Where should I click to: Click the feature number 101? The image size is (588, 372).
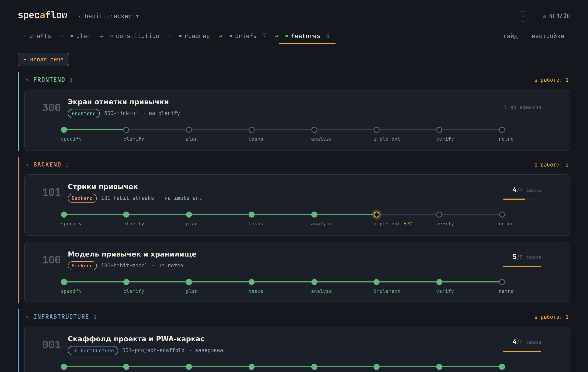point(51,192)
